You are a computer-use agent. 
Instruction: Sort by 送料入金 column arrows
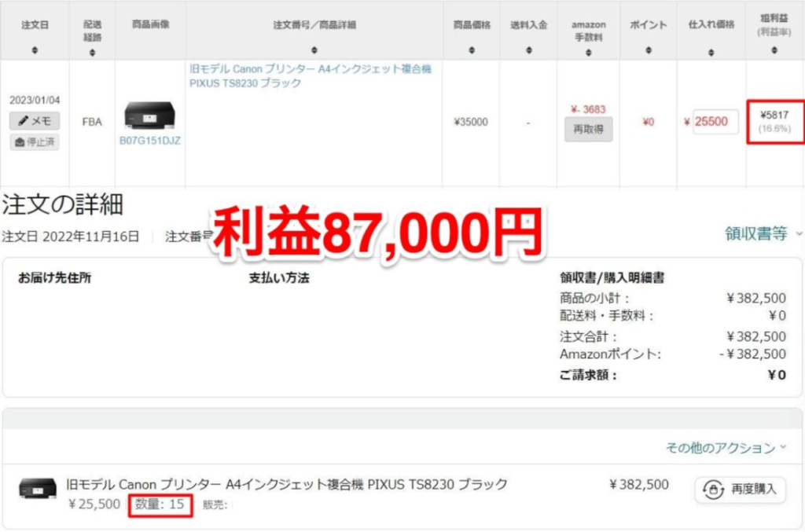pos(529,50)
